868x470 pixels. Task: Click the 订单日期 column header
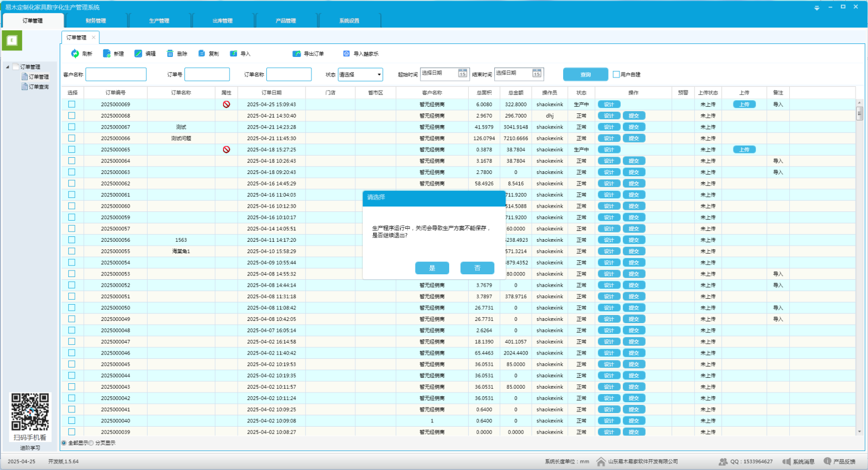[271, 93]
